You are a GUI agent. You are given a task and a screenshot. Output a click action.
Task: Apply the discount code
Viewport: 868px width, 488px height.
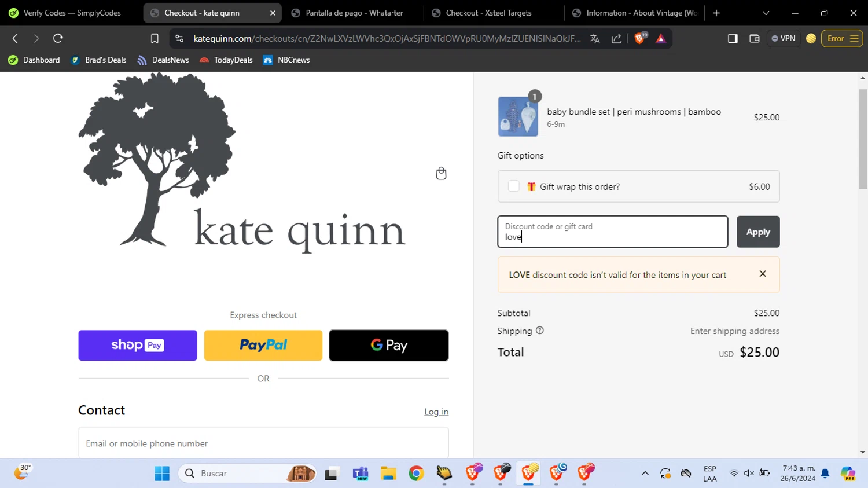[x=758, y=232]
